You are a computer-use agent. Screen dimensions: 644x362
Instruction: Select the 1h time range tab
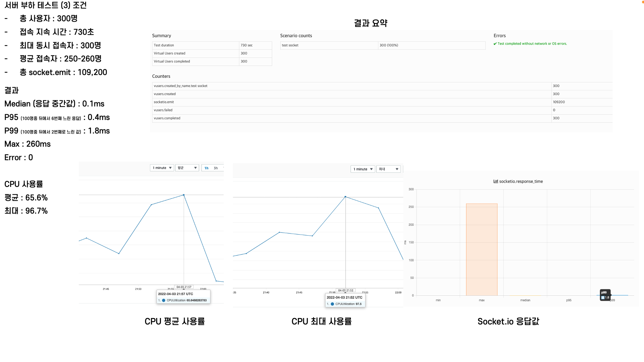pos(206,168)
